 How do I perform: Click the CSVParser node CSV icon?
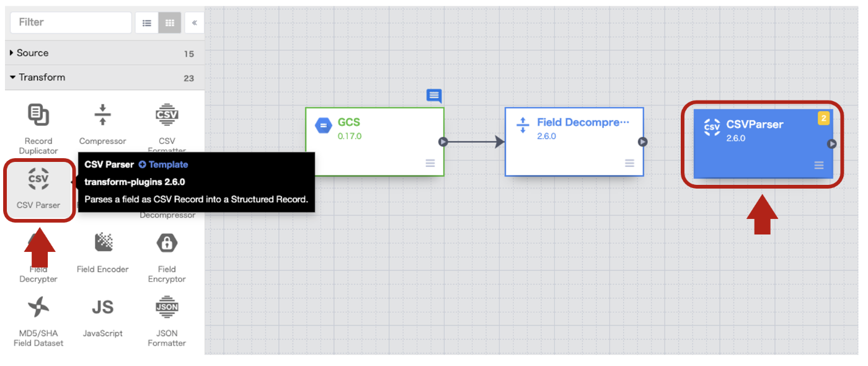coord(712,128)
